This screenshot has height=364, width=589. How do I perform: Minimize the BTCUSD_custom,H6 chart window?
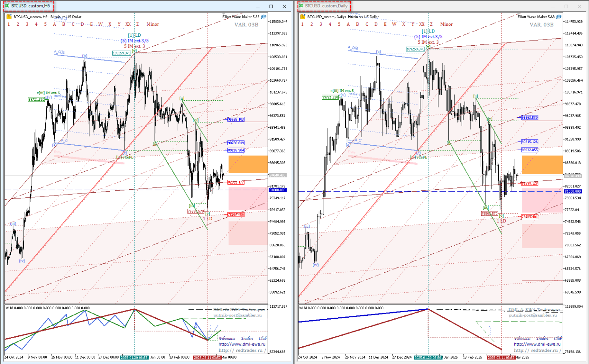click(258, 7)
